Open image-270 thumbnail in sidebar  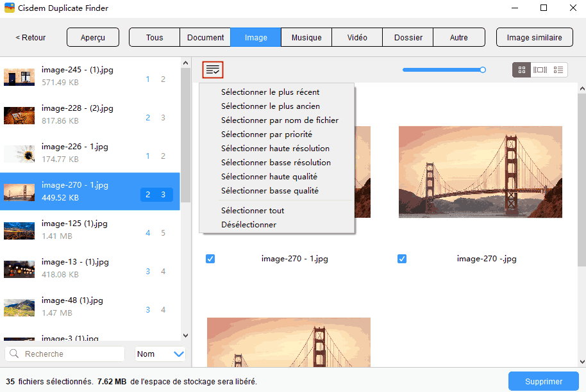click(19, 192)
